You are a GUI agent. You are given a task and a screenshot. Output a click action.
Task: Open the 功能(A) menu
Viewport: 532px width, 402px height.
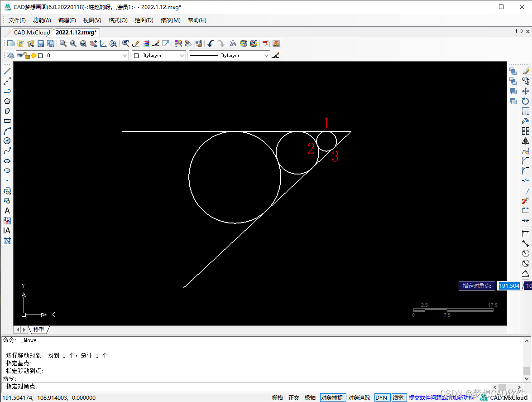[42, 20]
